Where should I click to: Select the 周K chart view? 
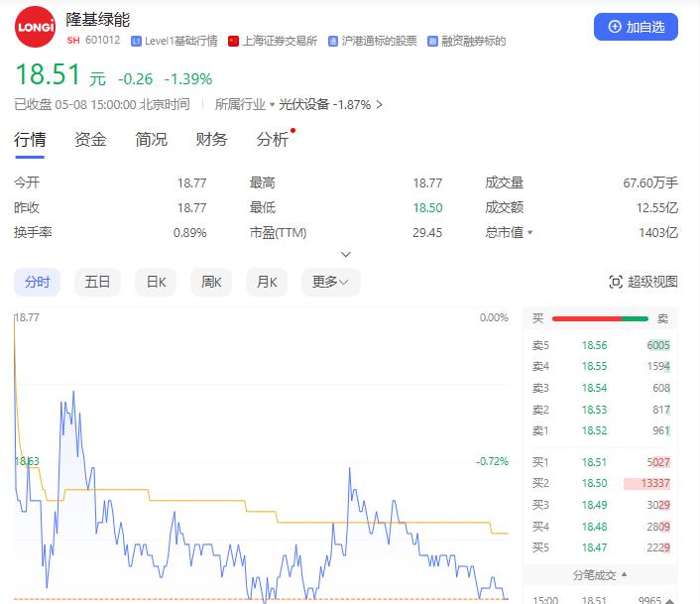click(211, 282)
